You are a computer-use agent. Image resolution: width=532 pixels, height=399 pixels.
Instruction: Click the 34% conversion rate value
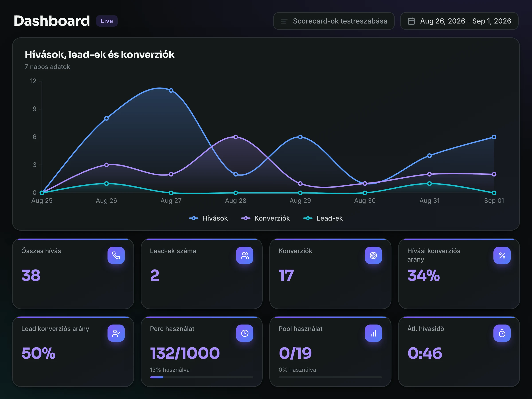(424, 275)
